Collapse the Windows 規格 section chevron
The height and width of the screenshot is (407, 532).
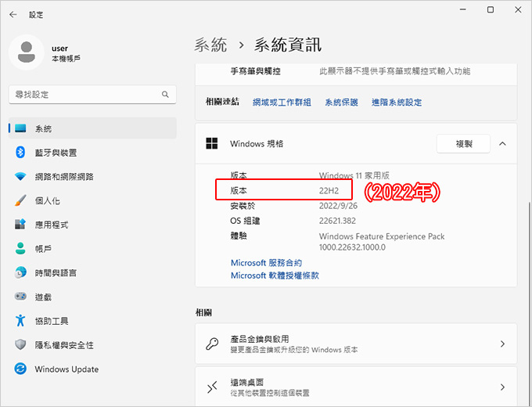click(x=502, y=143)
